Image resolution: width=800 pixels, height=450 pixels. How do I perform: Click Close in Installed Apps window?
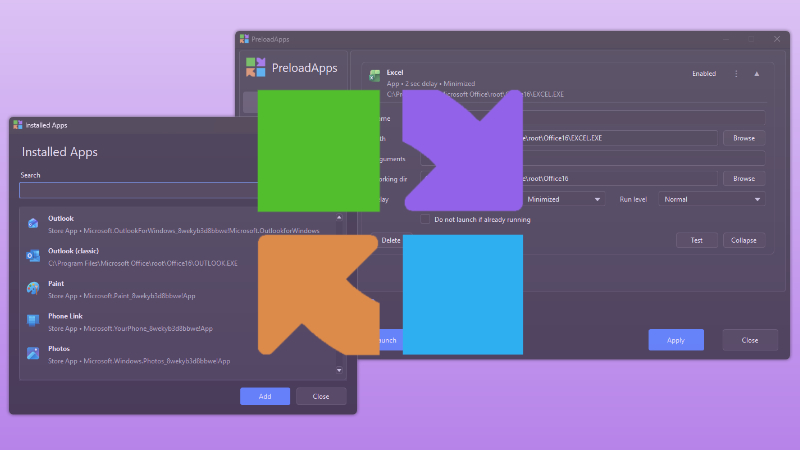click(321, 396)
